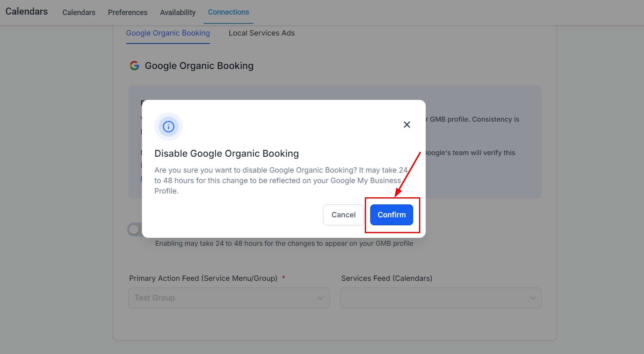This screenshot has width=644, height=354.
Task: Click the Primary Action Feed label
Action: (203, 278)
